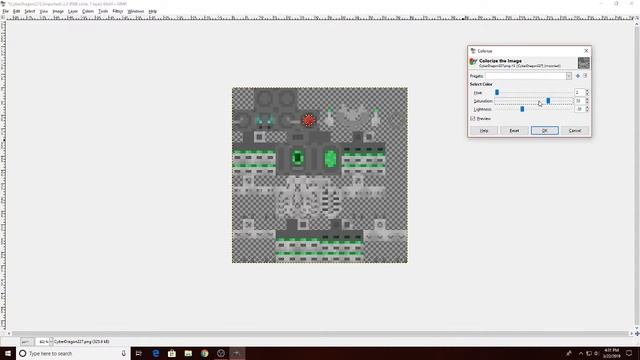The height and width of the screenshot is (360, 640).
Task: Open the Presets dropdown arrow
Action: pos(569,76)
